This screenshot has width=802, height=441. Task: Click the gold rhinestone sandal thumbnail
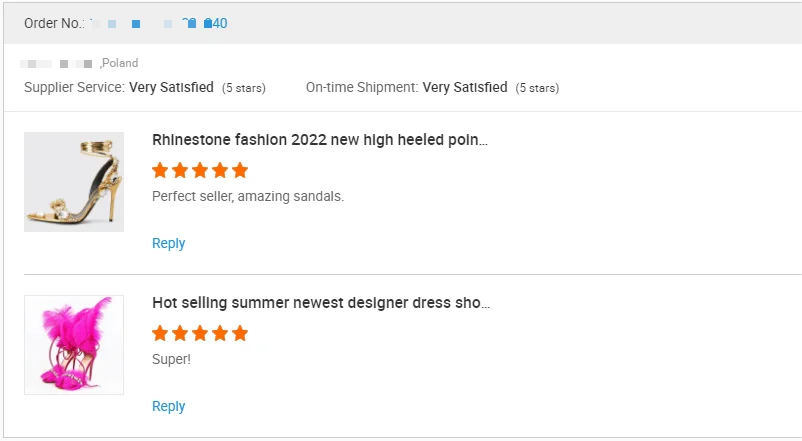[74, 182]
